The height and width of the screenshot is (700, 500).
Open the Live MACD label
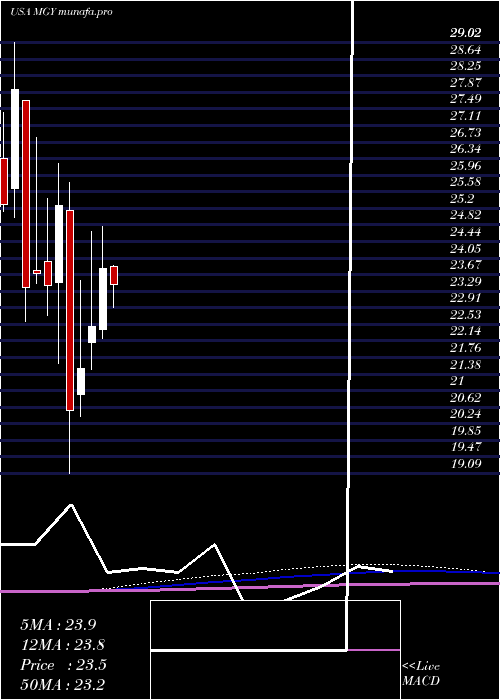coord(421,674)
